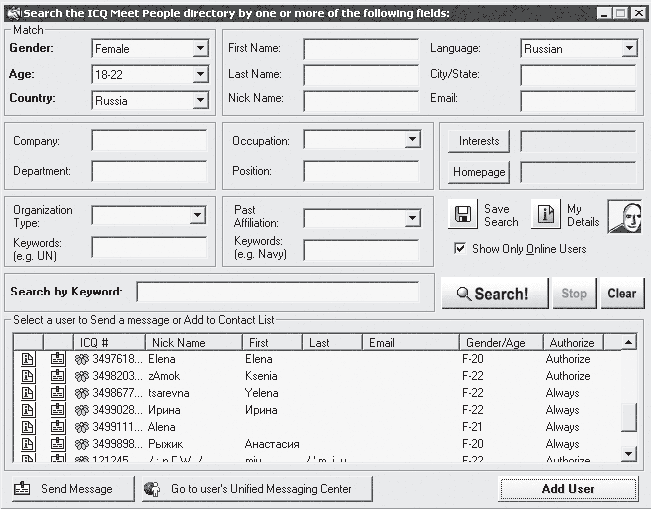
Task: Click the Gender/Age column header
Action: [x=501, y=343]
